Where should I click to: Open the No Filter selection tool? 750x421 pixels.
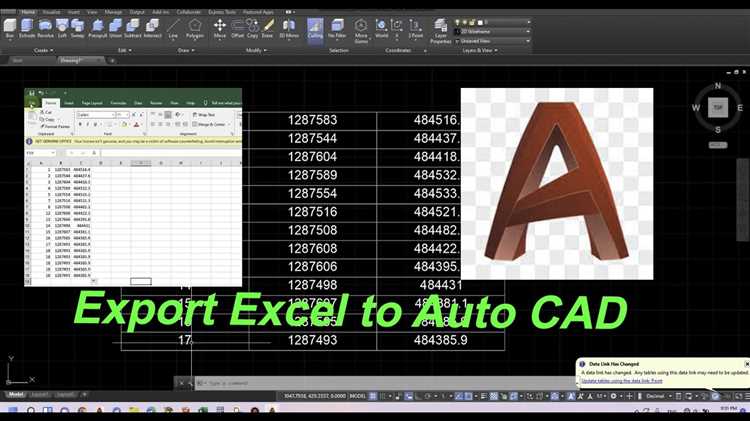click(337, 28)
